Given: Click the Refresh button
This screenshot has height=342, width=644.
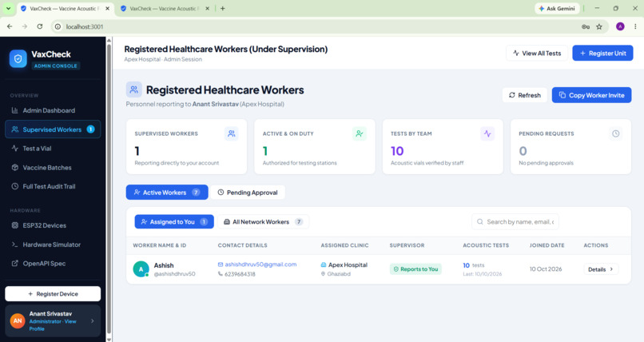Looking at the screenshot, I should click(x=524, y=95).
